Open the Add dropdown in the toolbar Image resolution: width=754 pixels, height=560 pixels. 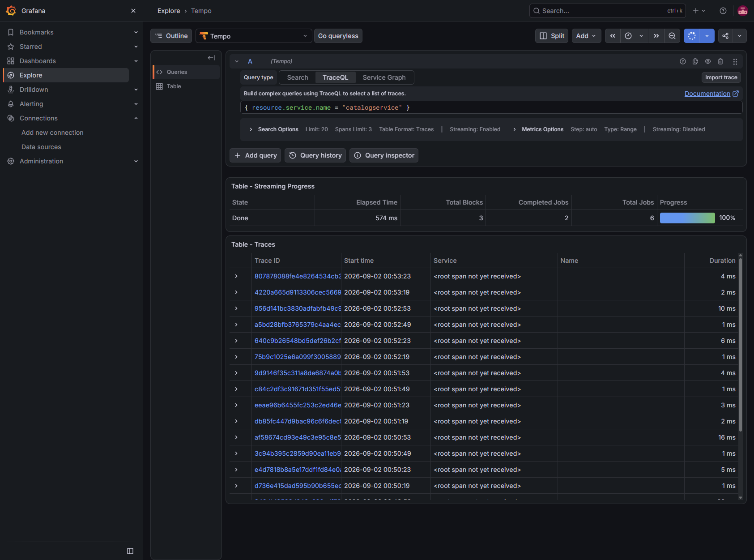tap(586, 36)
